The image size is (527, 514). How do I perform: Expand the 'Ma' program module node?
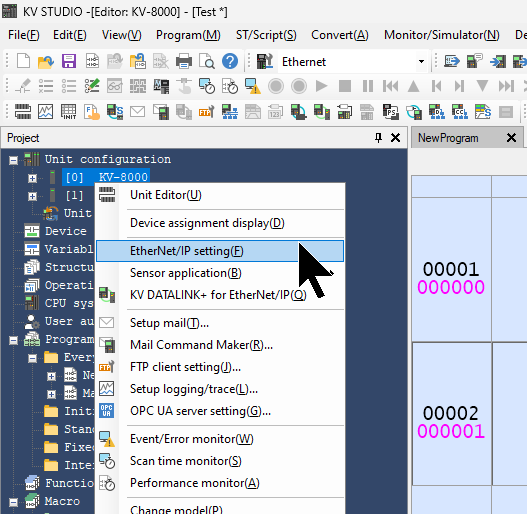(51, 394)
